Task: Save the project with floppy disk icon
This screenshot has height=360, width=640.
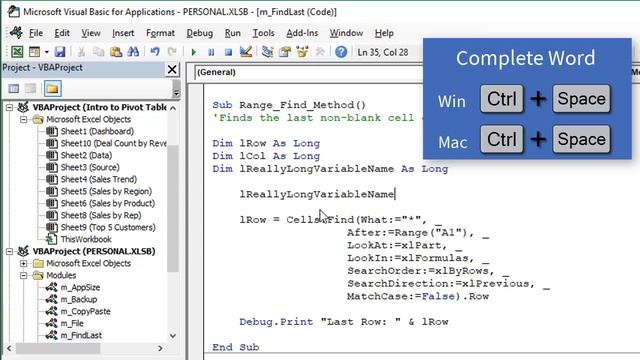Action: (60, 52)
